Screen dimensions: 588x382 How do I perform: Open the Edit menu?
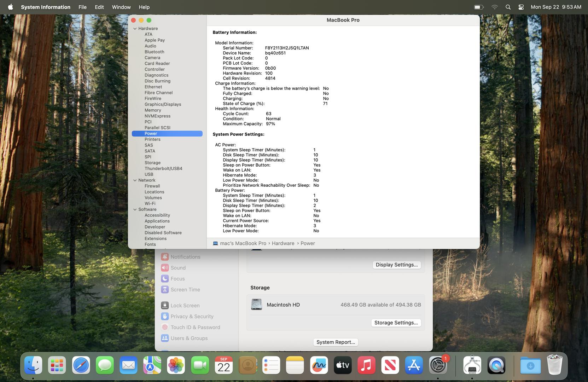[x=99, y=7]
